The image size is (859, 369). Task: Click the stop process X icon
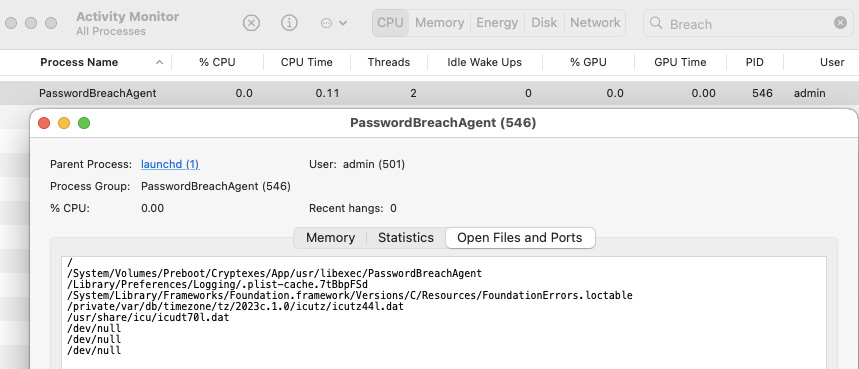click(x=251, y=23)
